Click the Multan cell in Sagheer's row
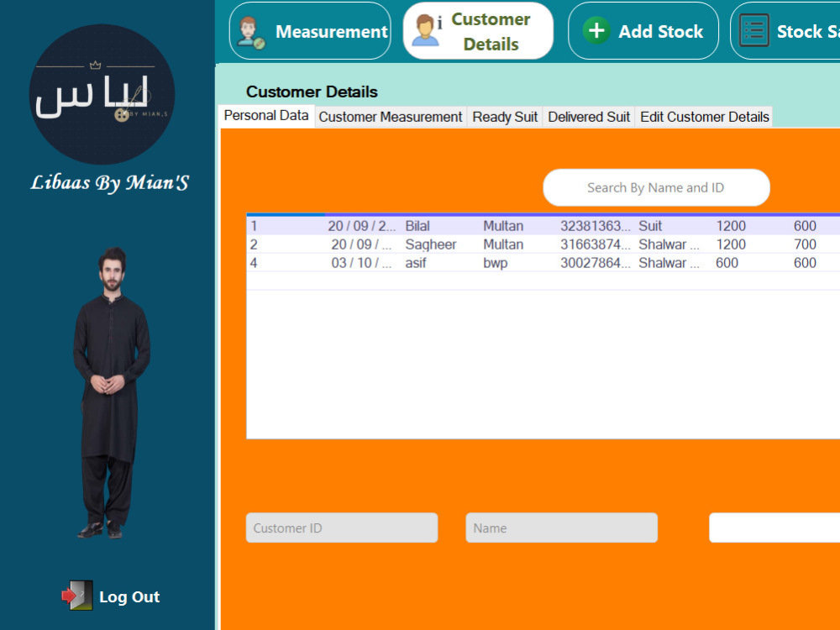 tap(503, 244)
